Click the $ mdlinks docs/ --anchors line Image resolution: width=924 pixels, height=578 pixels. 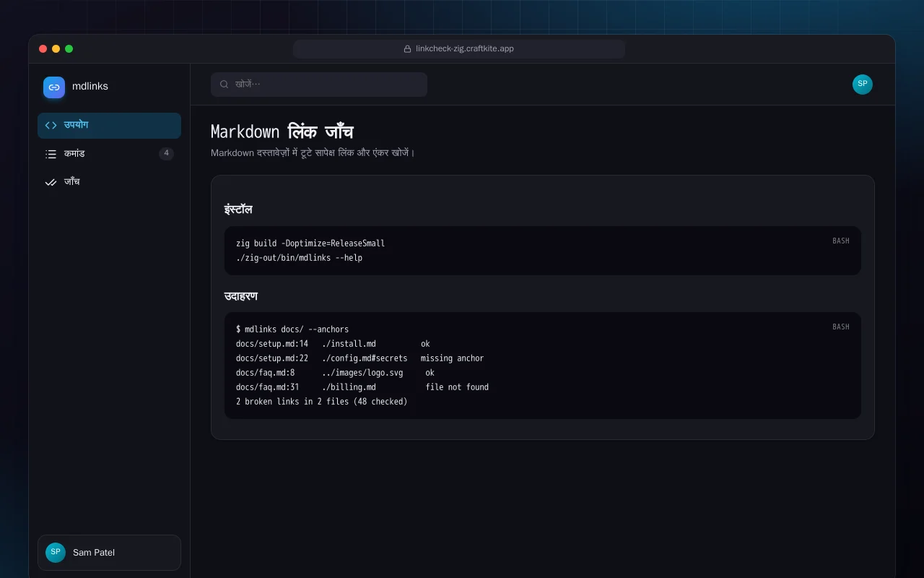[292, 329]
